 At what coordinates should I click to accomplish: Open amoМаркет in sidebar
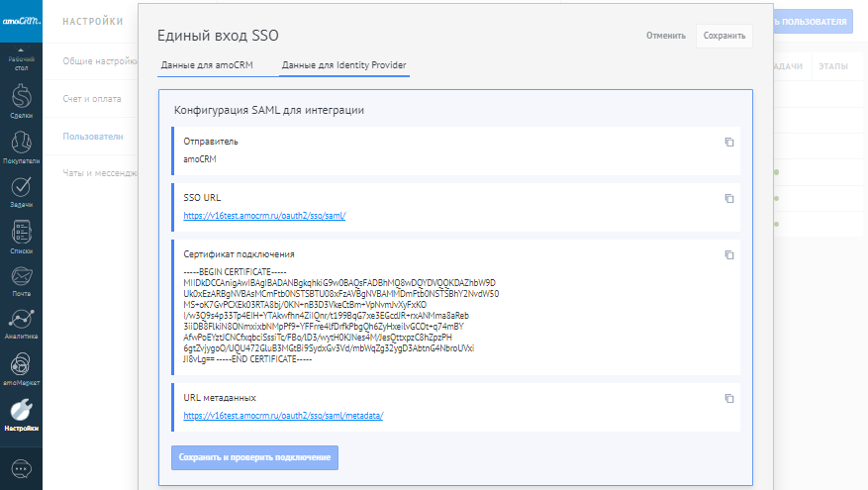tap(21, 368)
